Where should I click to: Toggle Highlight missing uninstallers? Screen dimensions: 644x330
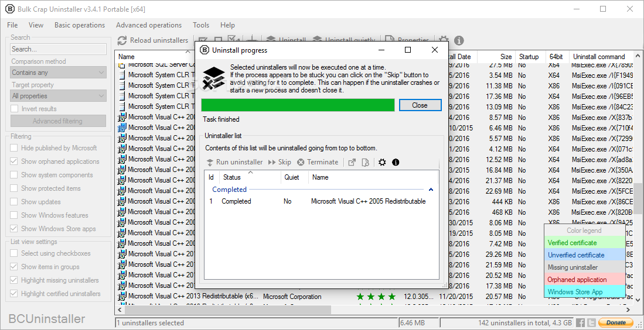pos(14,280)
